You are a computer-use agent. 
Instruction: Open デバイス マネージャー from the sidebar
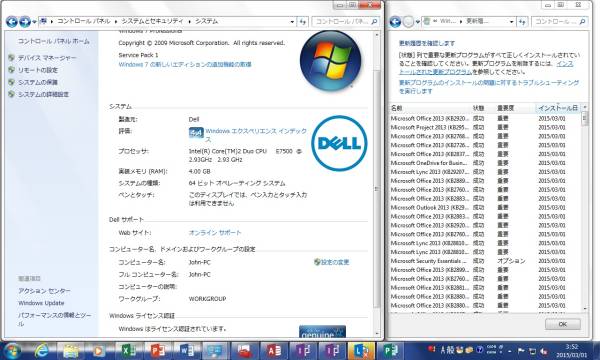click(x=47, y=58)
